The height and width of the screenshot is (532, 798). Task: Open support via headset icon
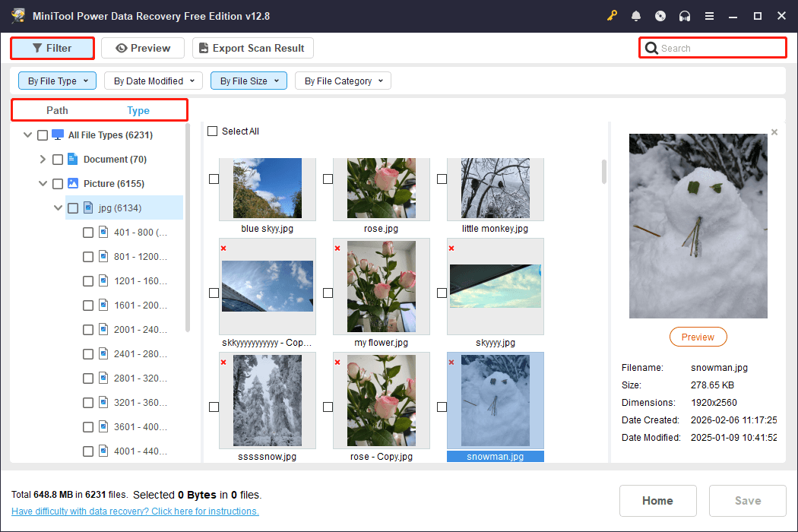coord(685,15)
